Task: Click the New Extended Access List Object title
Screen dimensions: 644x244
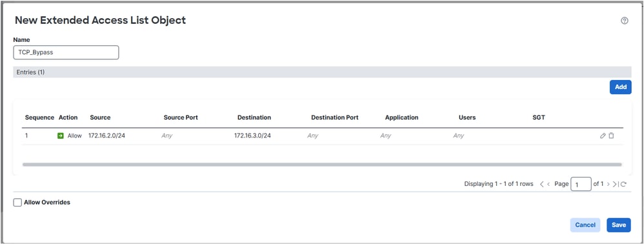Action: 100,20
